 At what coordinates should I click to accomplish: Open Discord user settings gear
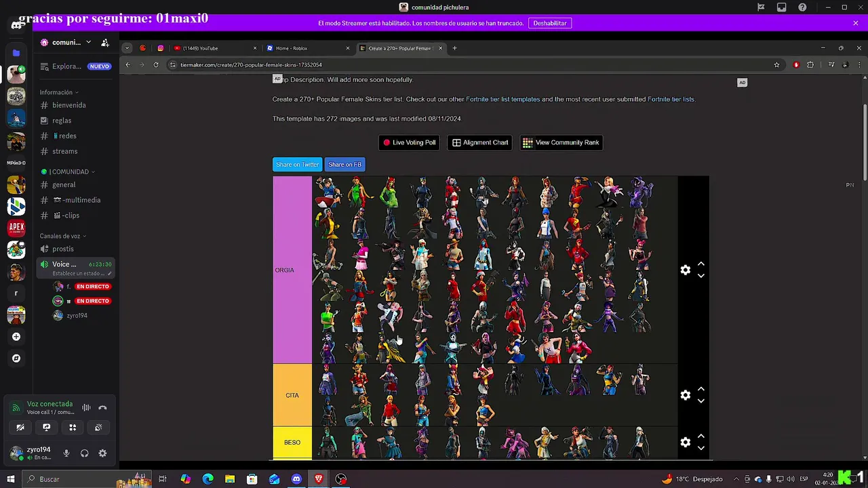click(x=102, y=453)
